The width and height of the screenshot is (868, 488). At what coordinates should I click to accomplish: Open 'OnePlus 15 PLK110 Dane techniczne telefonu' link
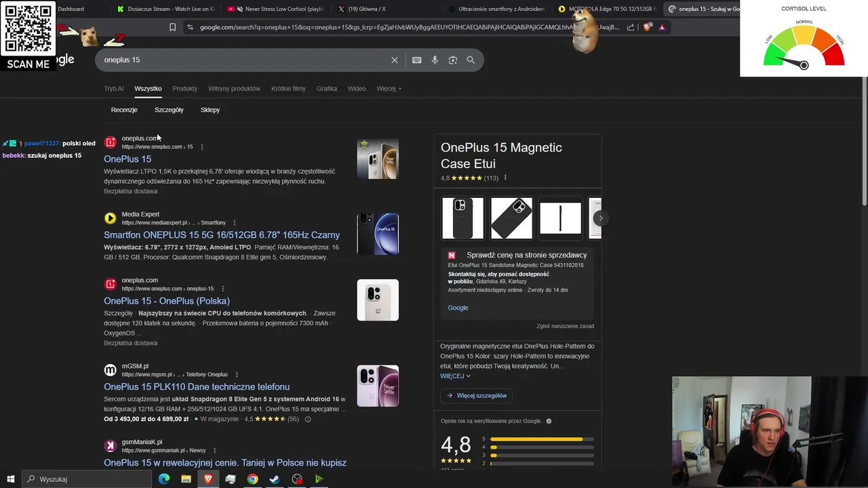[x=197, y=386]
